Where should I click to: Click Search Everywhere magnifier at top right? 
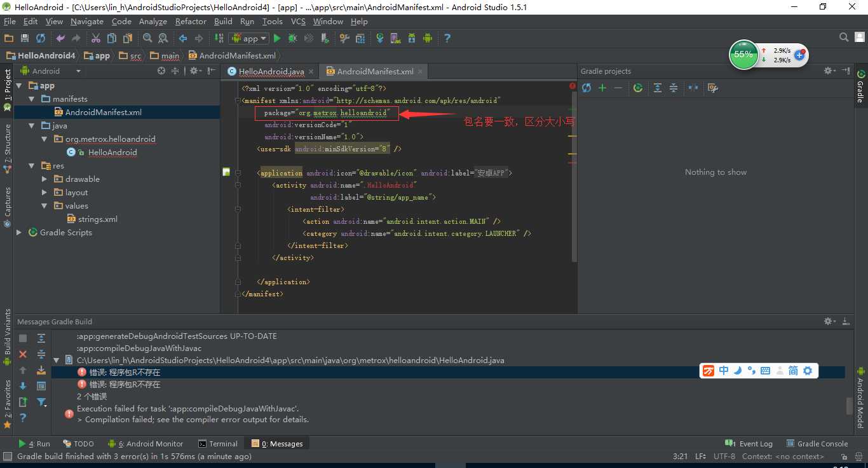(x=844, y=38)
